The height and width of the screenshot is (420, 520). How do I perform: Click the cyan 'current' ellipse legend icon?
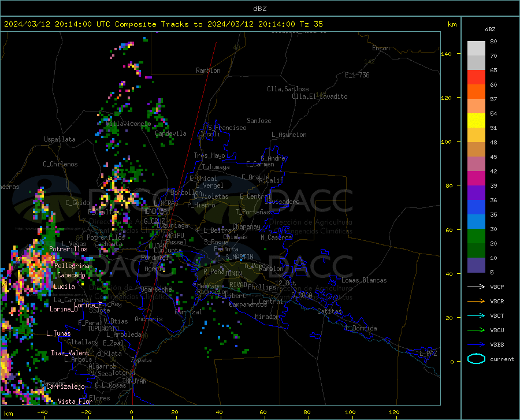point(476,359)
